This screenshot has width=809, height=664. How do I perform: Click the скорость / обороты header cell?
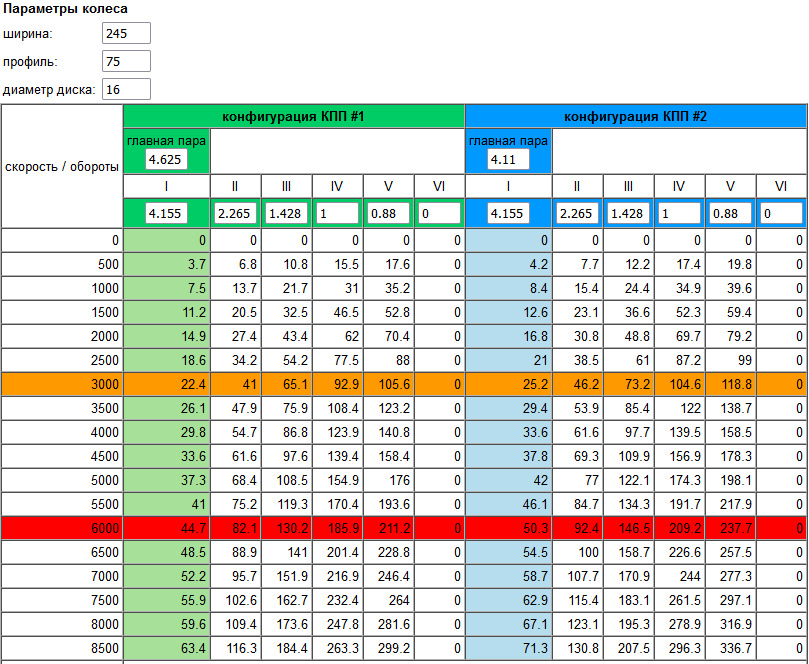point(62,167)
